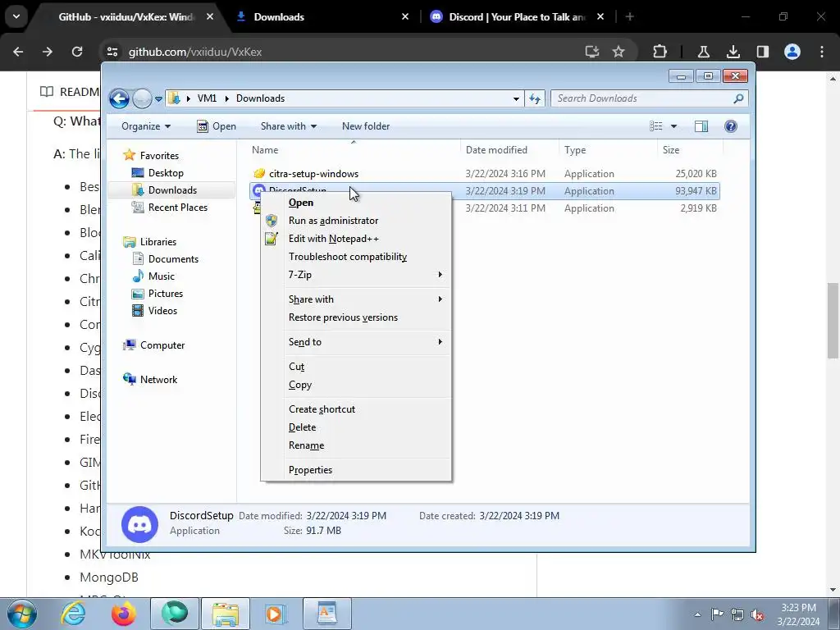The width and height of the screenshot is (840, 630).
Task: Expand address bar previous locations dropdown
Action: point(516,98)
